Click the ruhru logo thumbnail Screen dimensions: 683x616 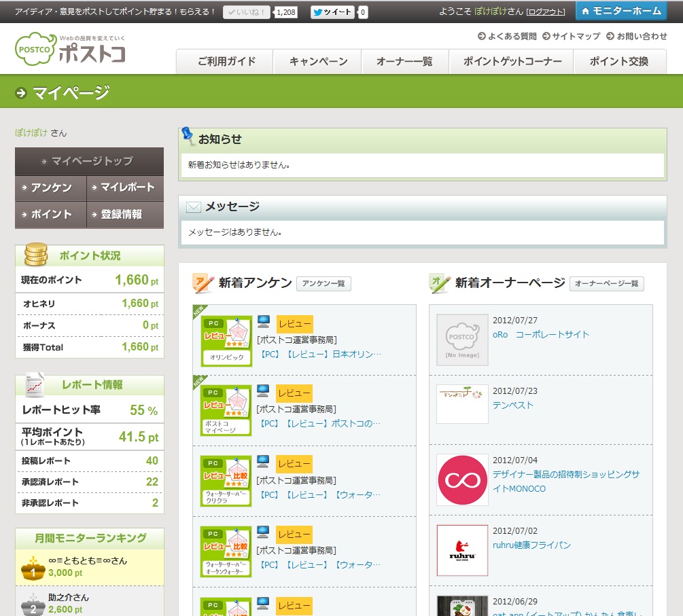coord(462,550)
